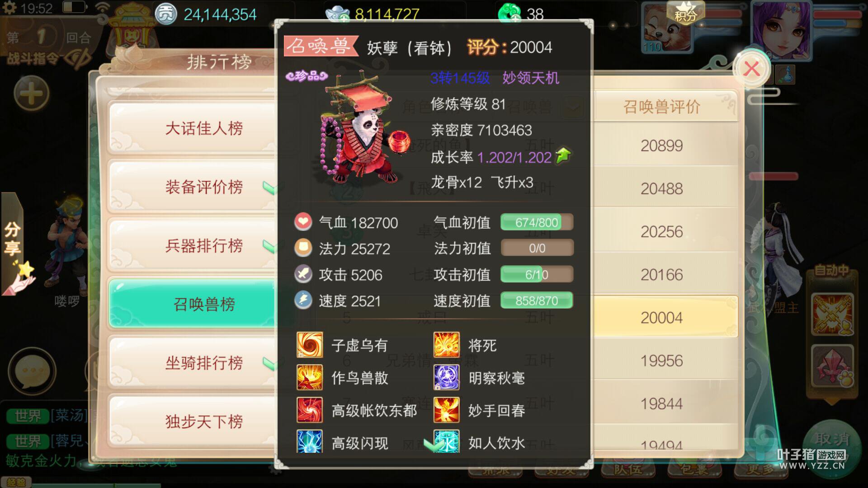Expand the 兵器排行榜 category chevron
Screen dimensions: 868x488
pos(270,246)
